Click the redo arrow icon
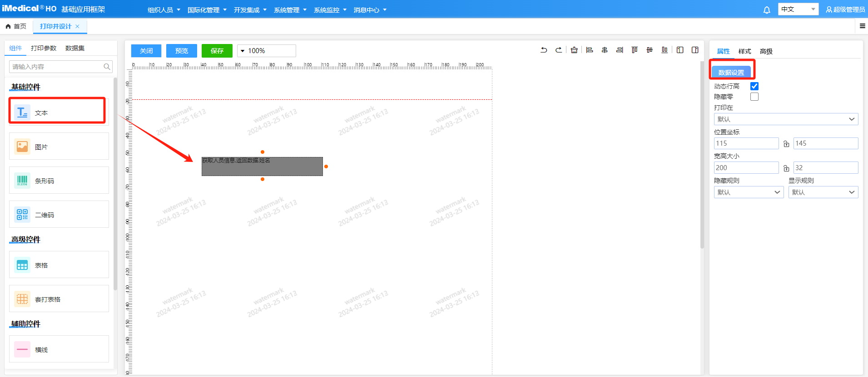 coord(559,50)
